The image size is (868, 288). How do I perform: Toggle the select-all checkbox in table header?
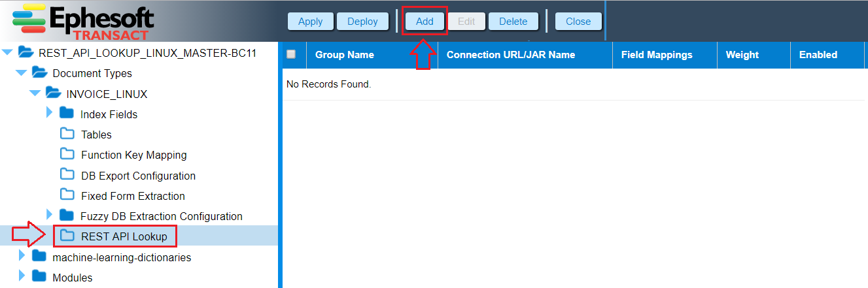[291, 54]
